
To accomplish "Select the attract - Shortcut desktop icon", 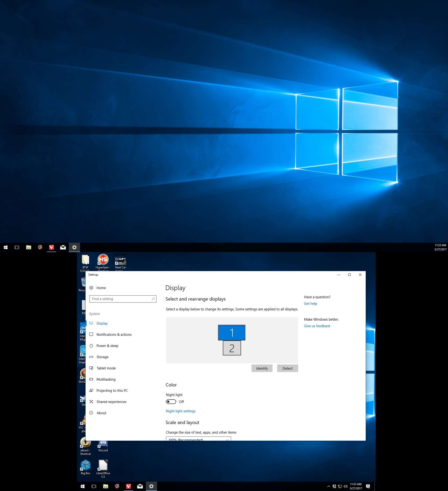I will tap(85, 446).
